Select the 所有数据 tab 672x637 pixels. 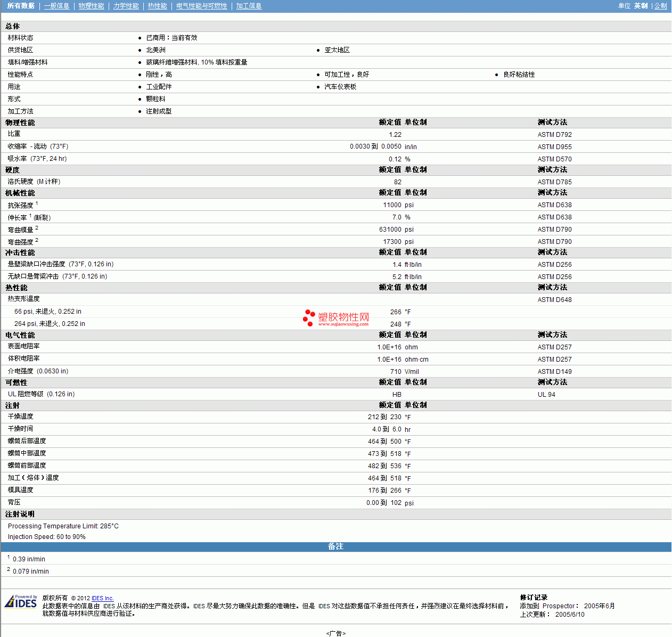coord(21,6)
